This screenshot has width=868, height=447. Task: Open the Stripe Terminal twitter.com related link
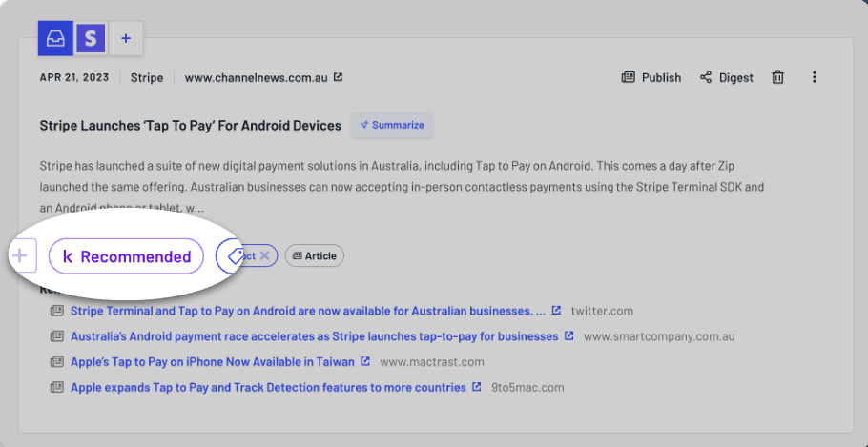308,311
